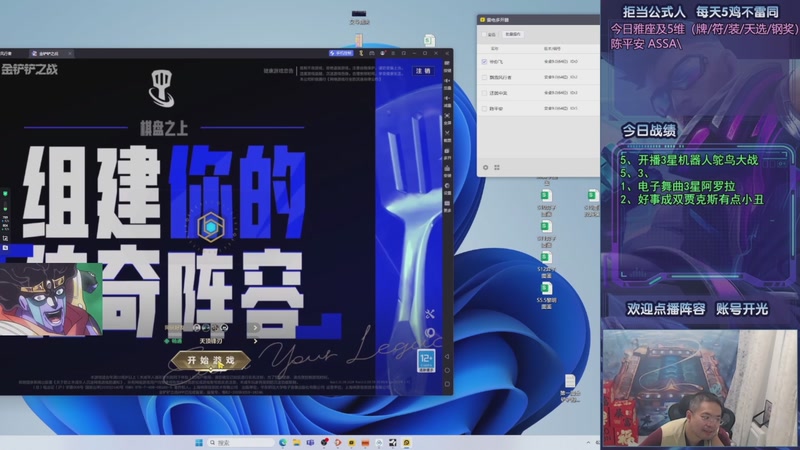Tick the 陈平安 instance checkbox
Viewport: 800px width, 450px height.
click(484, 109)
